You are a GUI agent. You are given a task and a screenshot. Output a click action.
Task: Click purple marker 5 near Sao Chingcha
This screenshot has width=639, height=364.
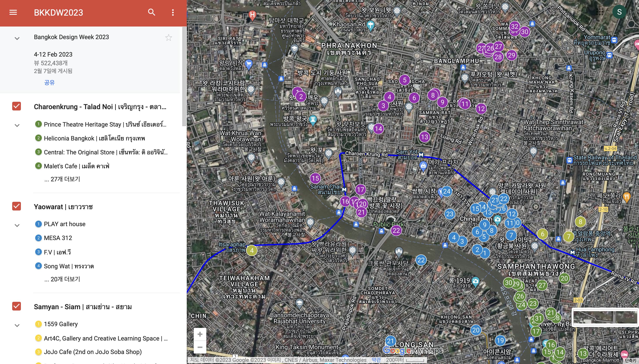pos(405,80)
